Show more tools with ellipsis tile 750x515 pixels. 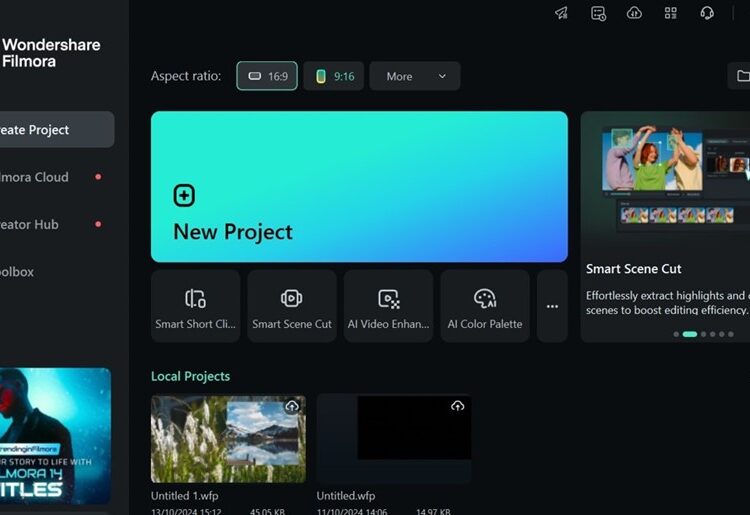[552, 306]
